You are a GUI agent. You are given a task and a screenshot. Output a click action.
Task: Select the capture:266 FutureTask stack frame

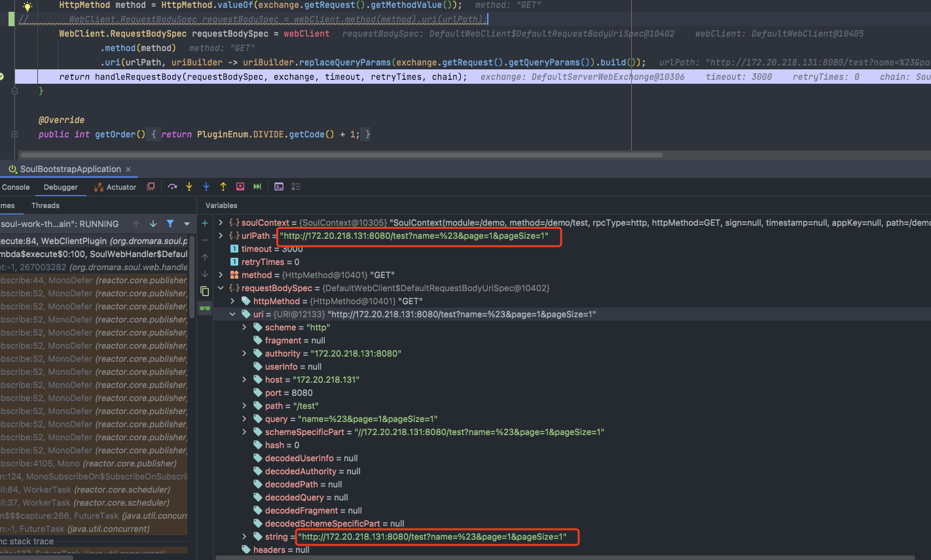click(x=94, y=516)
